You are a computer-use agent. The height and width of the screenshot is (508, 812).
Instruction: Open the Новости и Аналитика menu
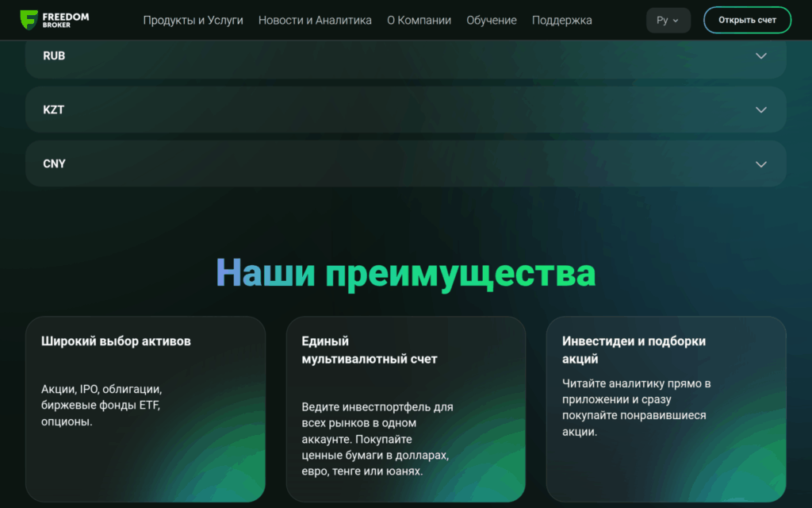pos(315,20)
